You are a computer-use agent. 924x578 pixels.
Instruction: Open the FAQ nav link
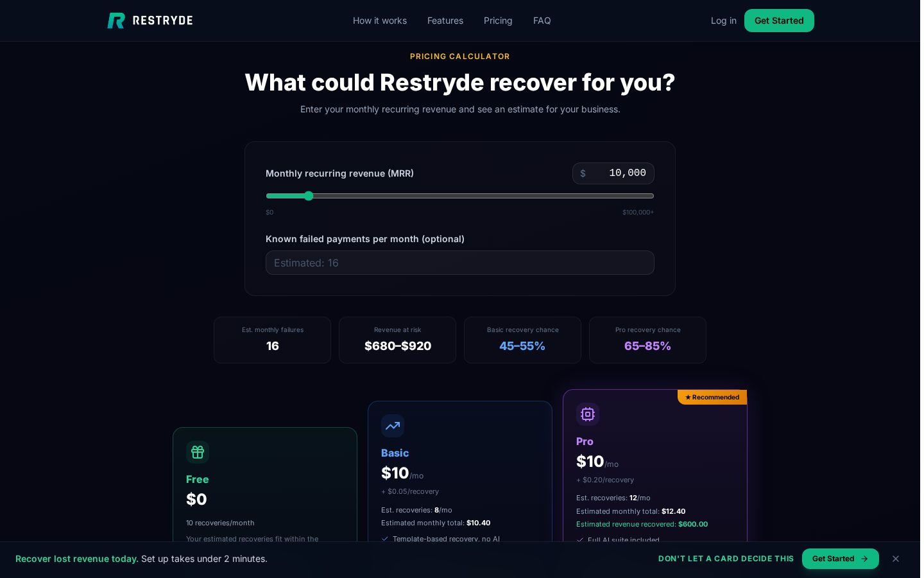click(542, 21)
